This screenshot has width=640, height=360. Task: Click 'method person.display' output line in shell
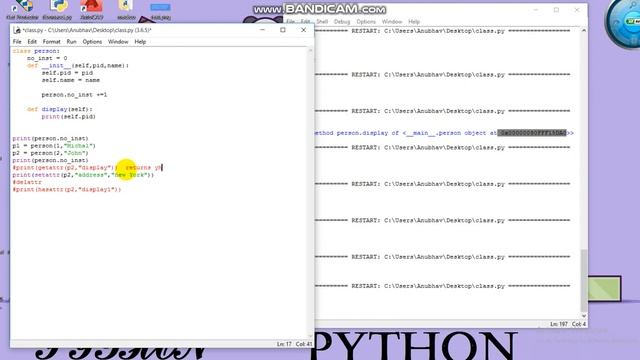(444, 133)
